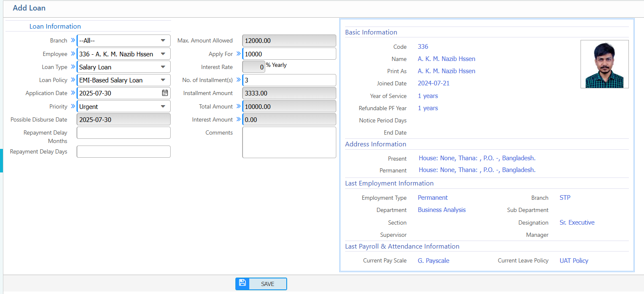644x294 pixels.
Task: Open the Branch dropdown showing --All--
Action: coord(124,41)
